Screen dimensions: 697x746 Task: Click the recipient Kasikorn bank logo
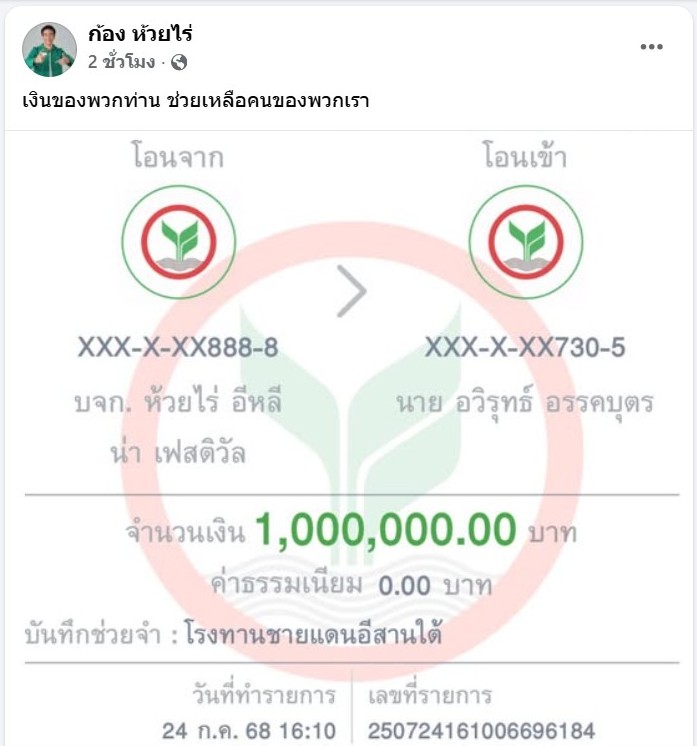[526, 242]
